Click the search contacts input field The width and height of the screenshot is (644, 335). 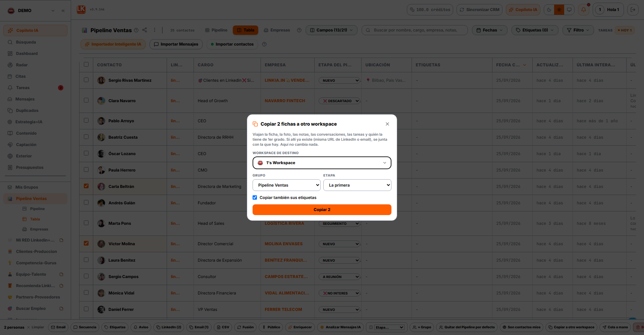click(415, 30)
